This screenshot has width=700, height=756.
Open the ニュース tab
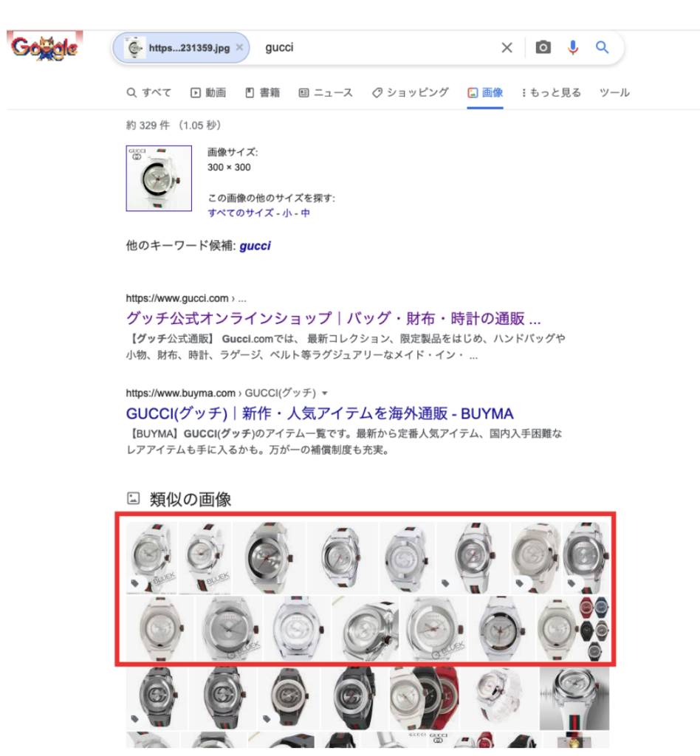pos(326,92)
